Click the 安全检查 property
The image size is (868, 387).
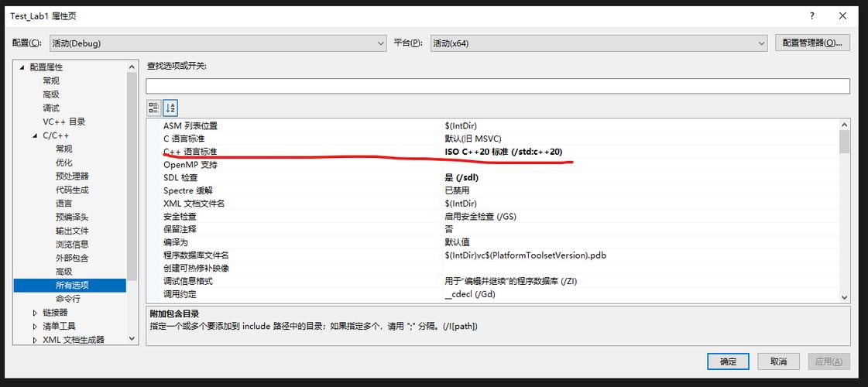point(180,217)
